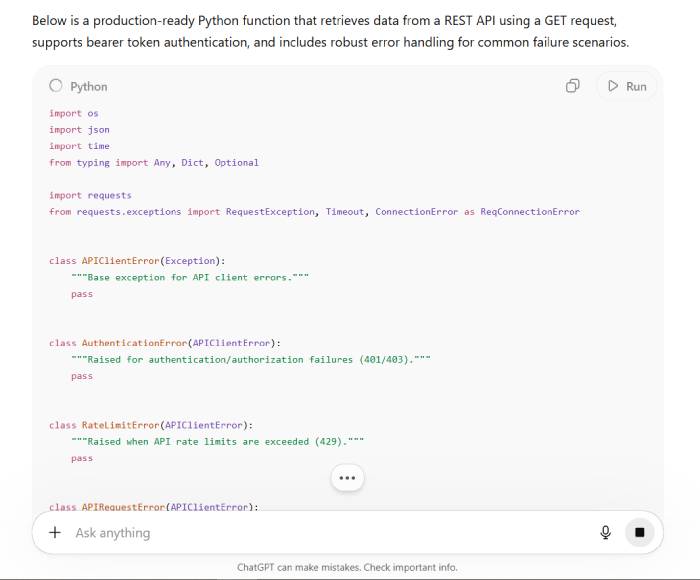Click 'class AuthenticationError' definition line
Viewport: 700px width, 580px height.
(165, 343)
